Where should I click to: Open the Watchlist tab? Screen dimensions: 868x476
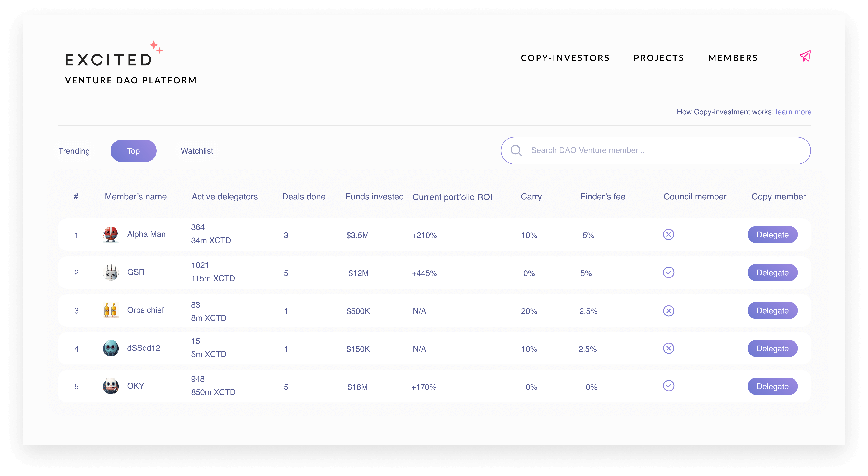tap(197, 151)
